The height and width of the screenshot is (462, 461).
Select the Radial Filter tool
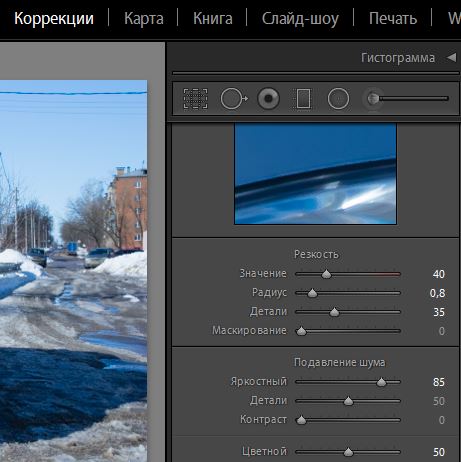point(338,99)
